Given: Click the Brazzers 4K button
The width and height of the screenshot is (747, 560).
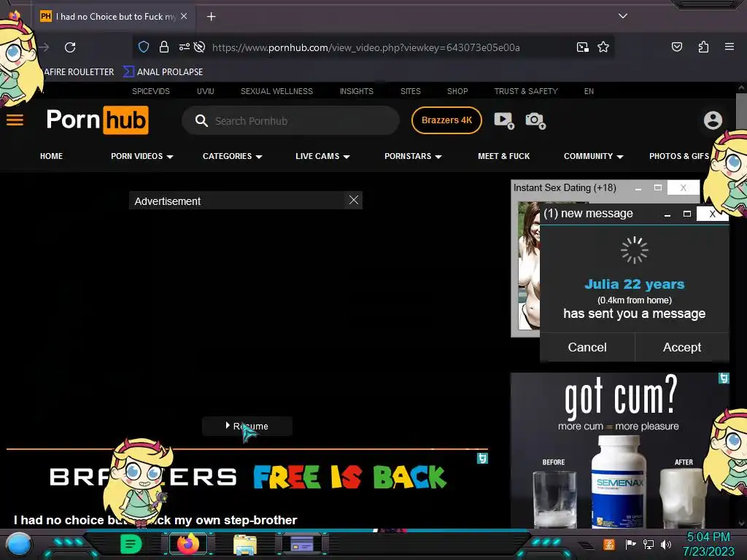Looking at the screenshot, I should [x=446, y=120].
